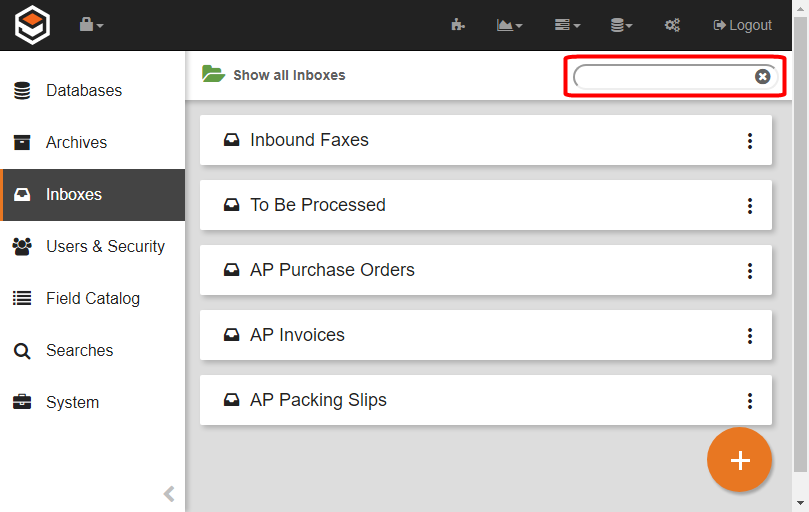809x512 pixels.
Task: Clear the inbox filter with X icon
Action: (x=762, y=77)
